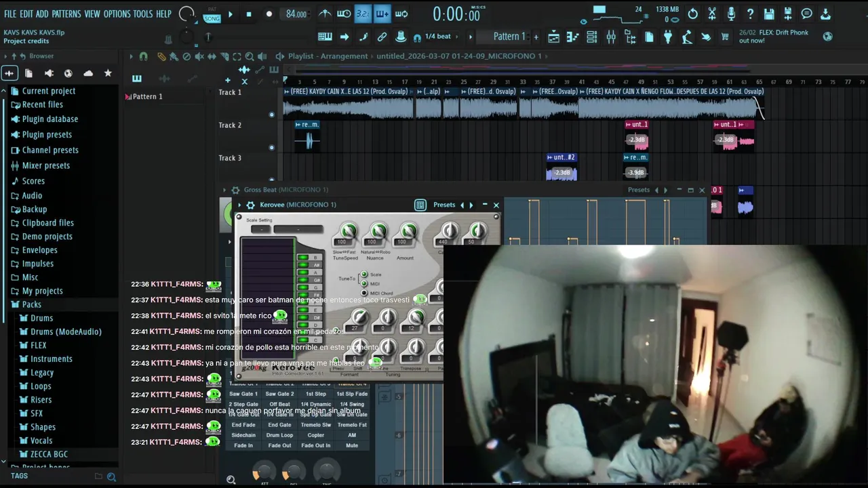Viewport: 868px width, 488px height.
Task: Open the VIEW menu
Action: tap(92, 14)
